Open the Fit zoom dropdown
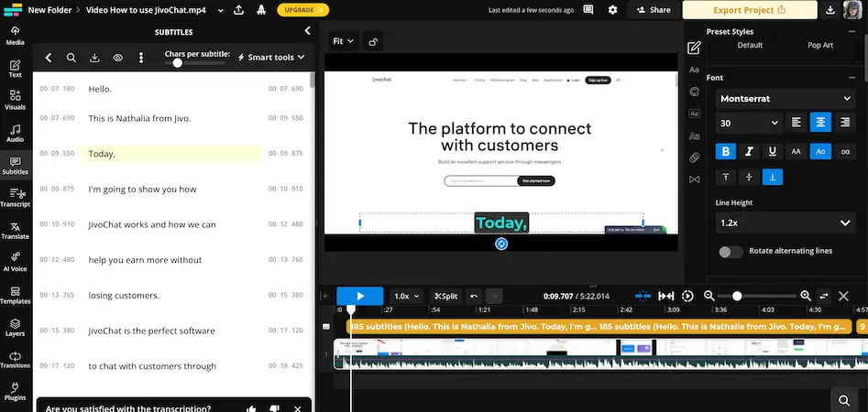Screen dimensions: 868x412 pos(343,41)
